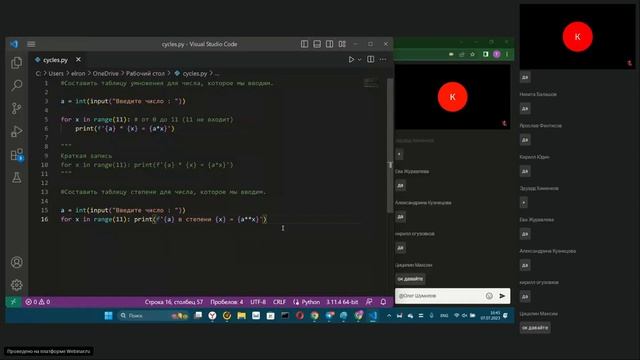
Task: Open the emoji picker in the chat
Action: coord(489,296)
